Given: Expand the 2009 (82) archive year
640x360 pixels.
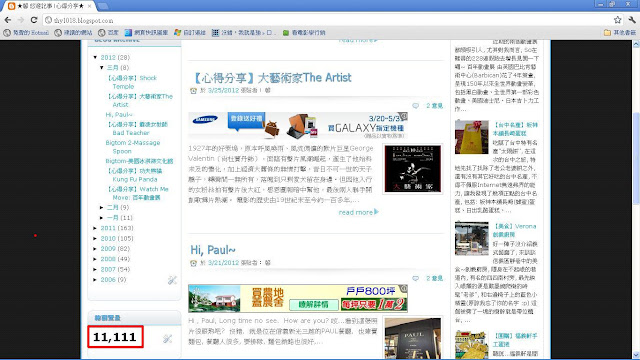Looking at the screenshot, I should (95, 249).
